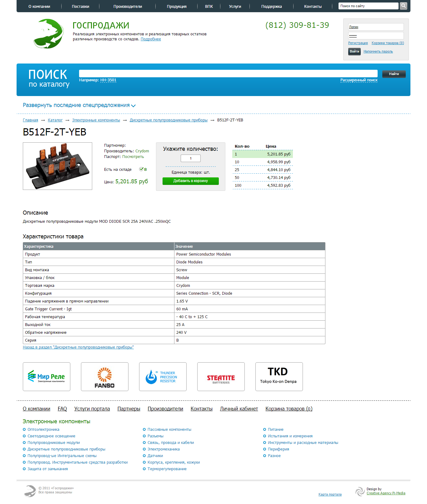Screen dimensions: 427x504
Task: Open Thunder Precision Resistor logo
Action: [x=163, y=377]
